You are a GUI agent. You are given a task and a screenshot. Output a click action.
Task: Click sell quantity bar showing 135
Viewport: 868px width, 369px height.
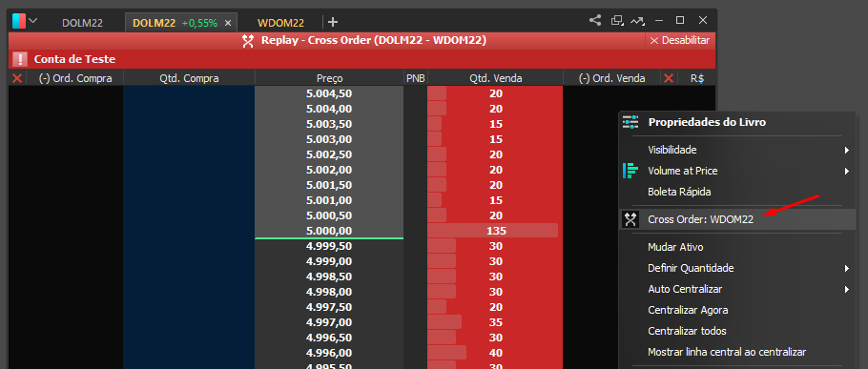(x=495, y=231)
